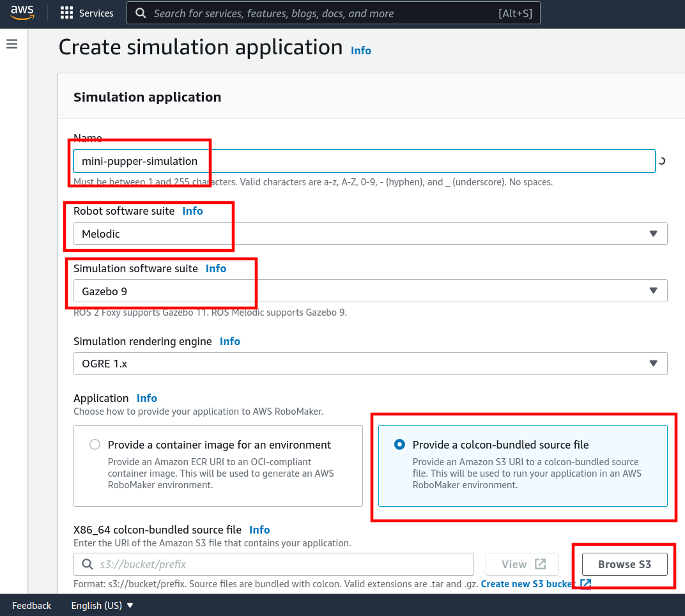685x616 pixels.
Task: Open the Melodic robot software suite dropdown
Action: [370, 234]
